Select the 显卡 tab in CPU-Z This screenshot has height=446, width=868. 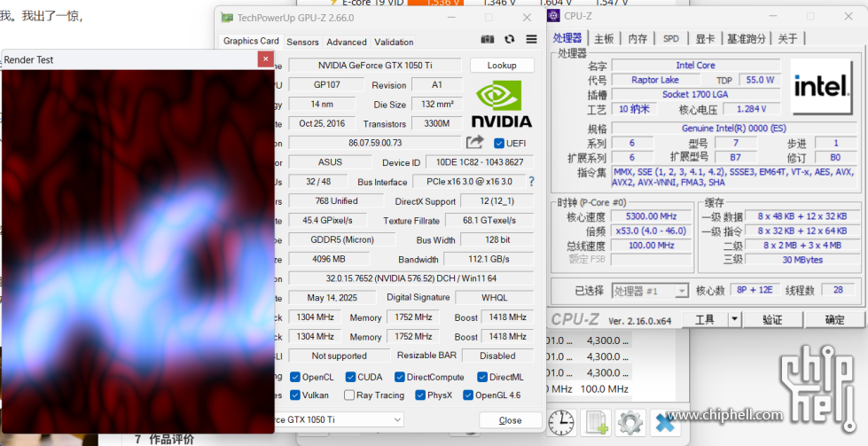click(705, 39)
